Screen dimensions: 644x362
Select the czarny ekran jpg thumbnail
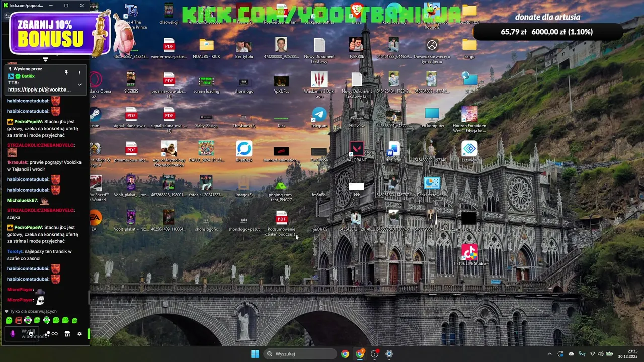coord(469,221)
